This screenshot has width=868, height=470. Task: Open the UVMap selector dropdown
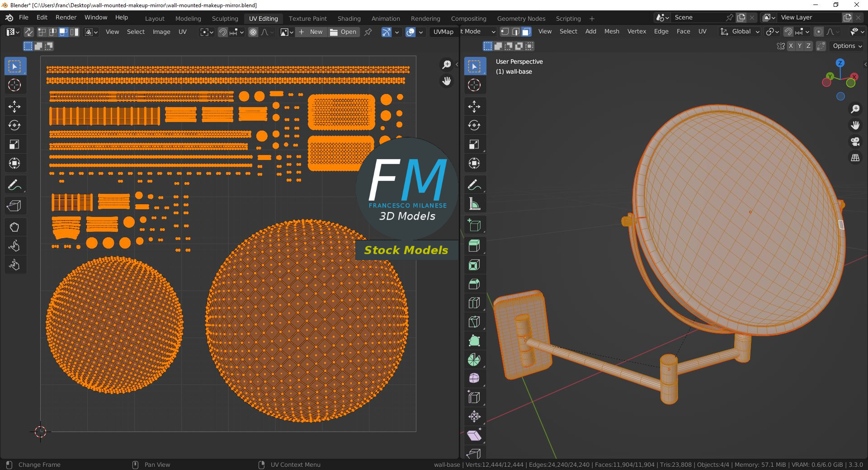(x=443, y=32)
